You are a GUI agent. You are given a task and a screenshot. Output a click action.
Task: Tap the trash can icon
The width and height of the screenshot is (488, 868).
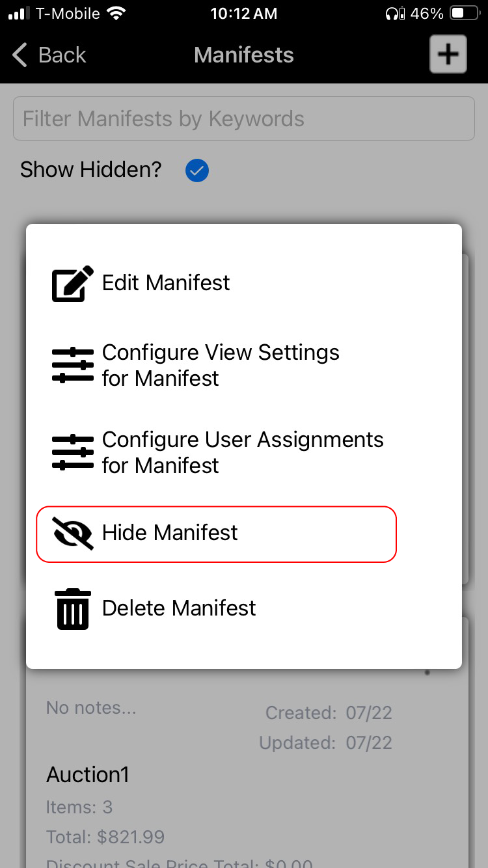(x=73, y=608)
